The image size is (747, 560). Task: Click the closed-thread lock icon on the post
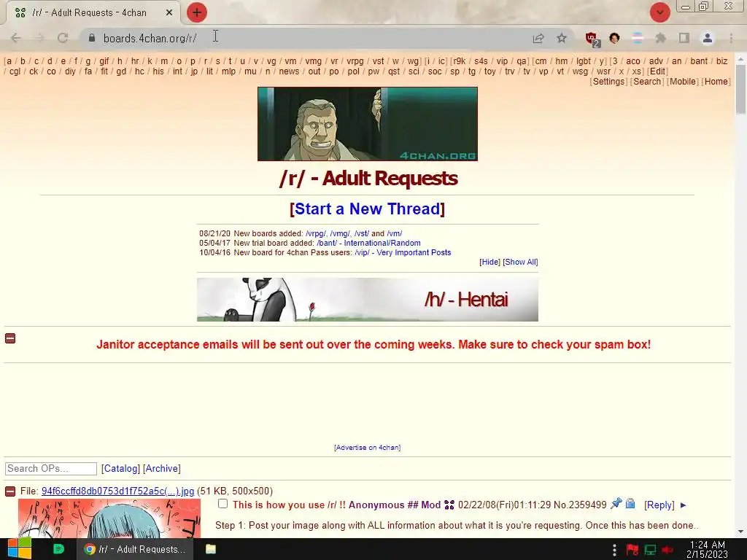[x=630, y=503]
